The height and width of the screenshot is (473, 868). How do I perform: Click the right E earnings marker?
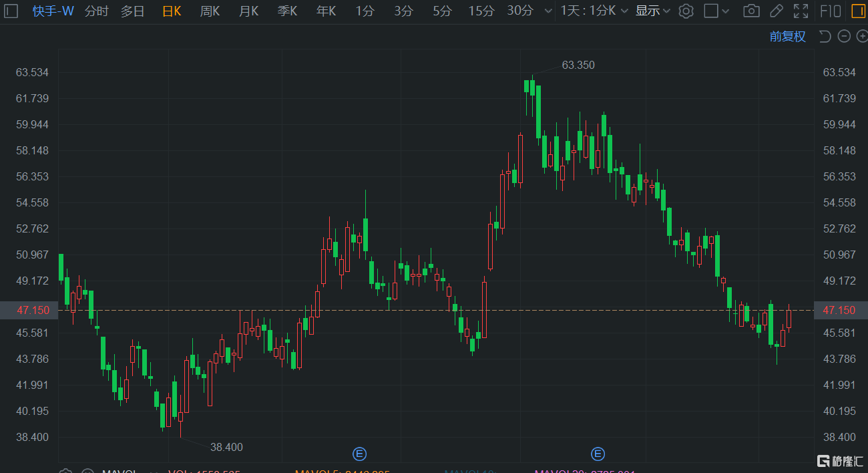[x=598, y=454]
